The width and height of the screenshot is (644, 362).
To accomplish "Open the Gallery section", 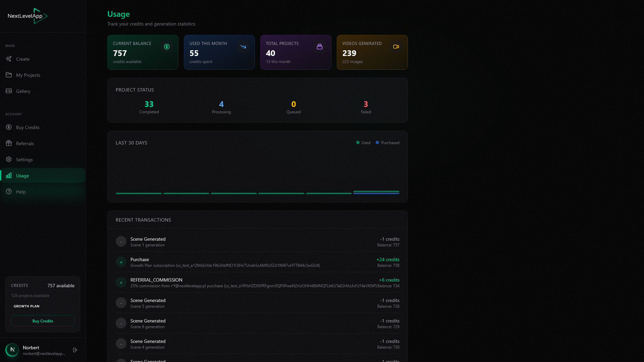I will tap(23, 91).
